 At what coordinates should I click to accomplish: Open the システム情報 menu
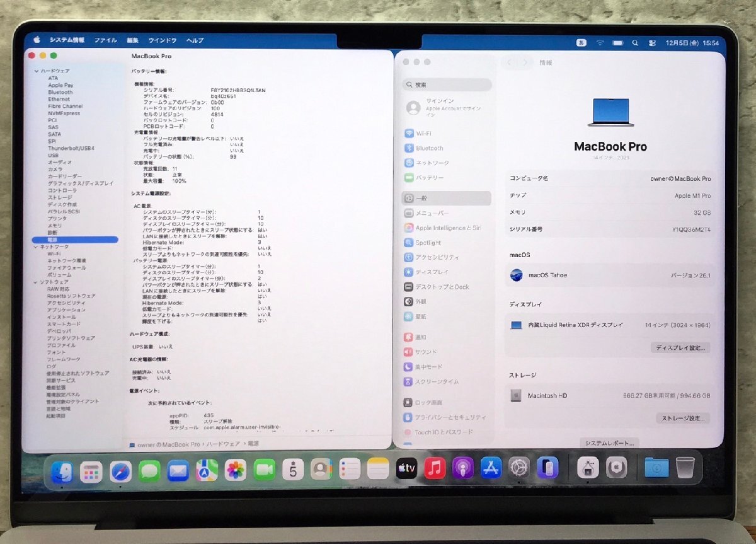pyautogui.click(x=67, y=40)
